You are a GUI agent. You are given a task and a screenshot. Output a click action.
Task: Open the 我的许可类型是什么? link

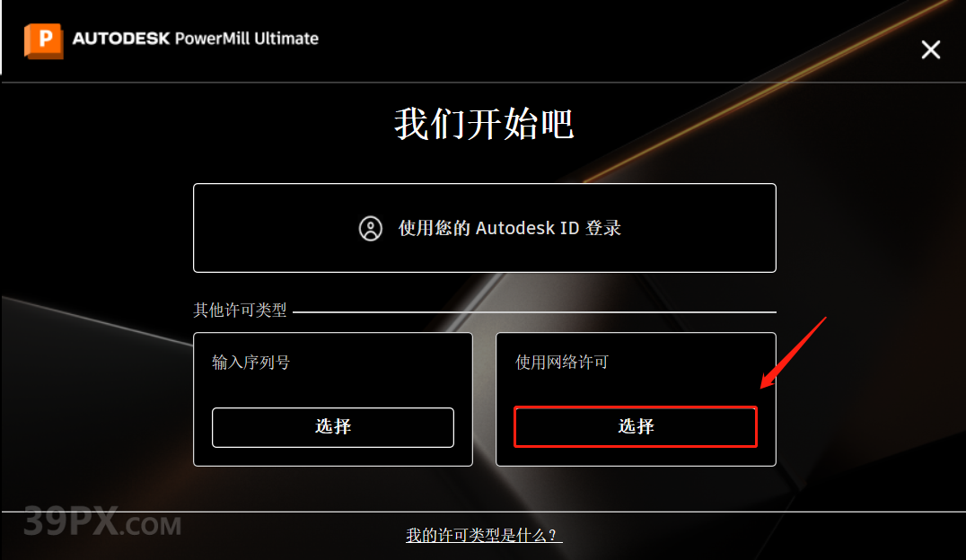484,535
